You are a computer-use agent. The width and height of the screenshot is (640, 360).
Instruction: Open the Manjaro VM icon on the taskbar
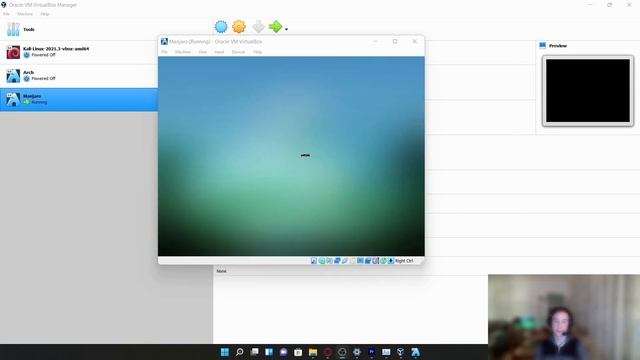[x=415, y=352]
